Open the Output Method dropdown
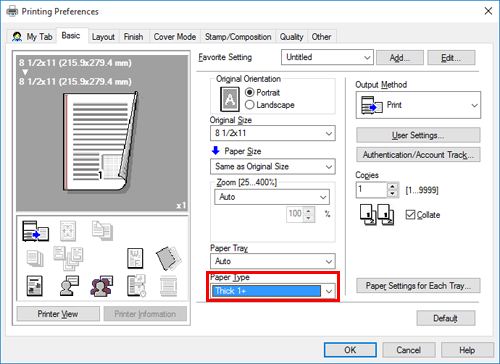 click(x=418, y=105)
